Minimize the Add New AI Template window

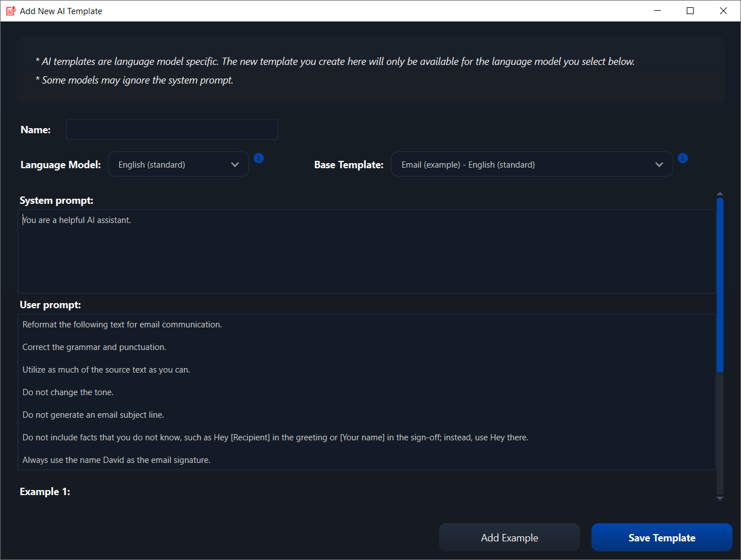point(657,11)
